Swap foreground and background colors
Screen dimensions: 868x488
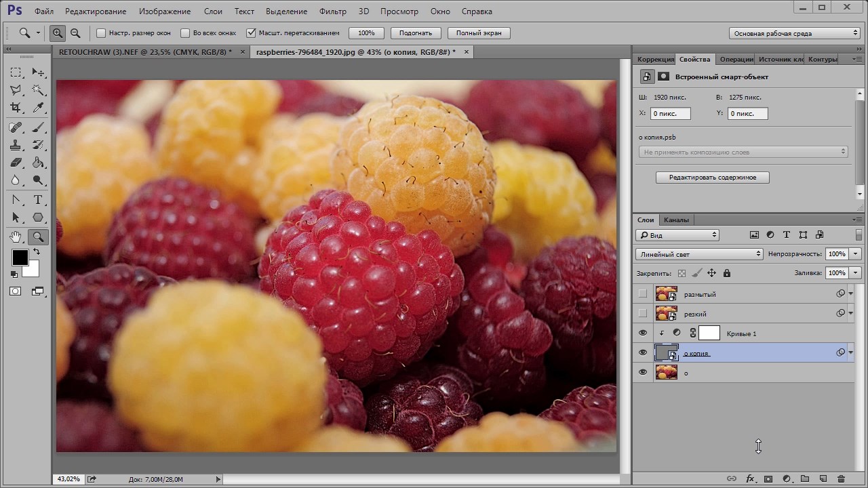click(x=36, y=252)
